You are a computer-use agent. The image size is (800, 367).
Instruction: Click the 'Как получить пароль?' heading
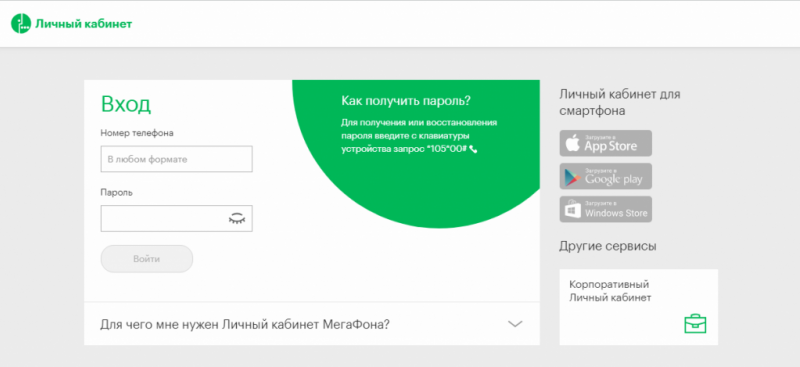[406, 101]
